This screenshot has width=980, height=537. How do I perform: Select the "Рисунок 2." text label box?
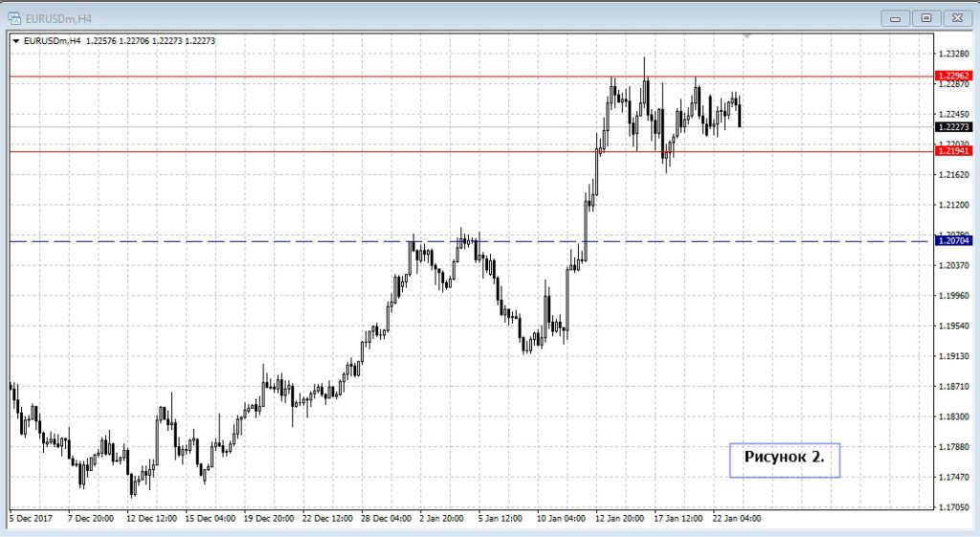click(x=784, y=459)
